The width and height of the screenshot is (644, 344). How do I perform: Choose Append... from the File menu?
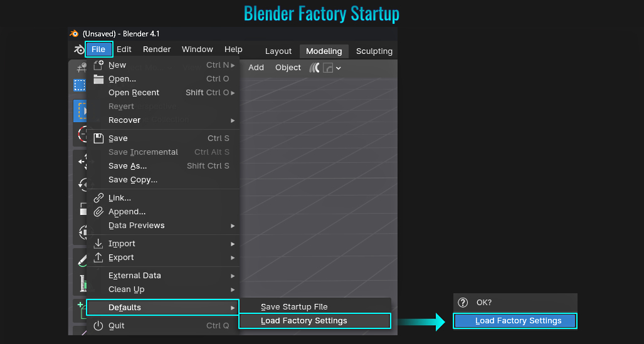pyautogui.click(x=163, y=212)
